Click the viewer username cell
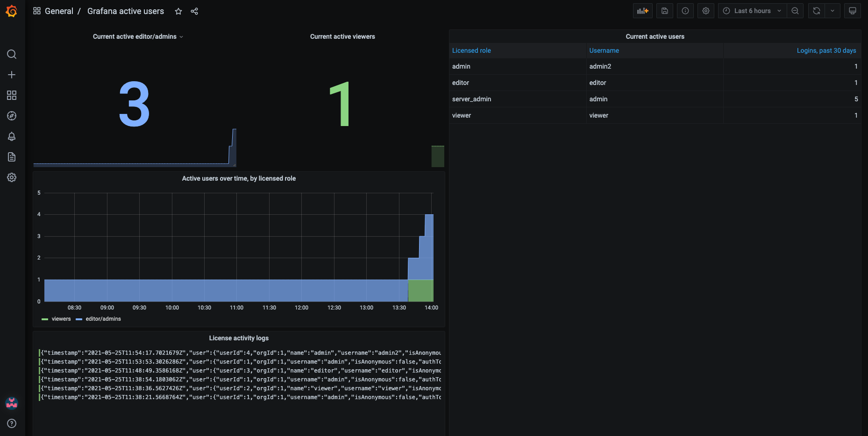The width and height of the screenshot is (868, 436). (655, 115)
